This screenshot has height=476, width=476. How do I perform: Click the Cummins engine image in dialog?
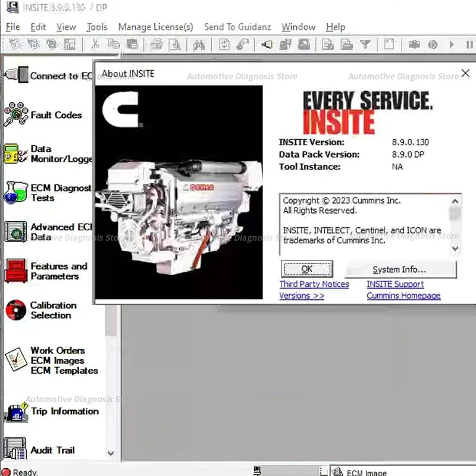(179, 192)
